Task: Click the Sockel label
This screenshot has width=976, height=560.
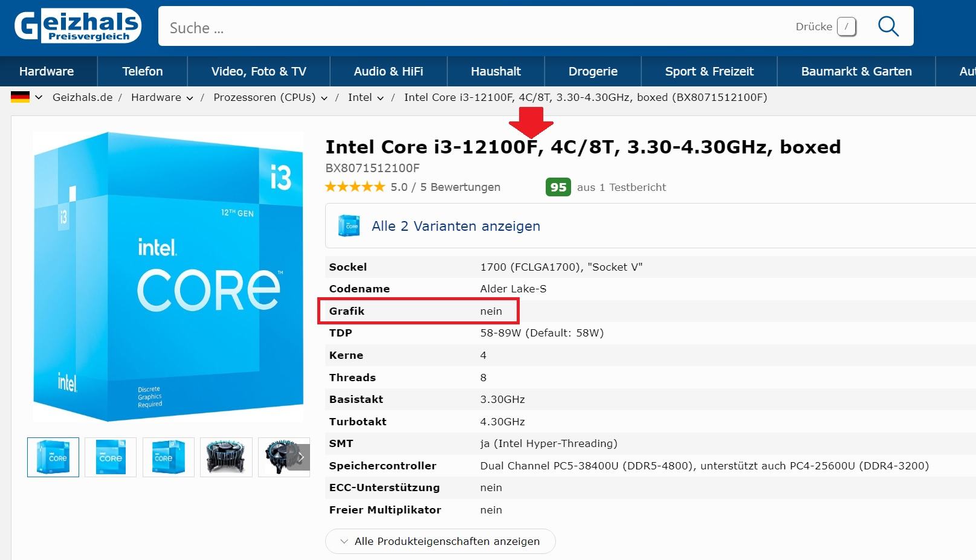Action: pyautogui.click(x=347, y=267)
